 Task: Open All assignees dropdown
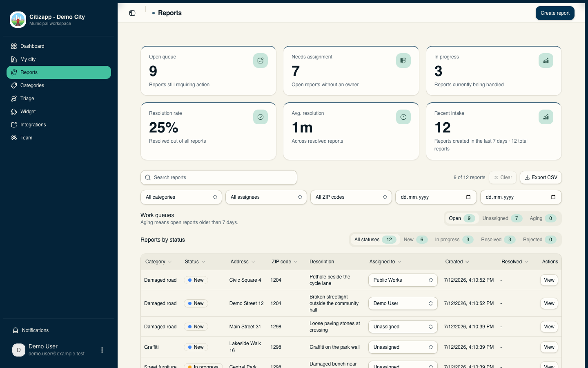point(266,197)
